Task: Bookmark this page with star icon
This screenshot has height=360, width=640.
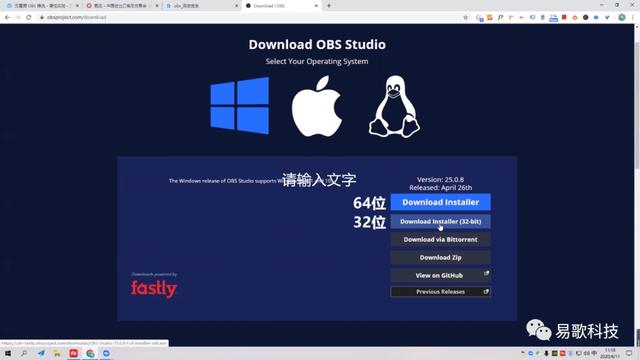Action: 466,17
